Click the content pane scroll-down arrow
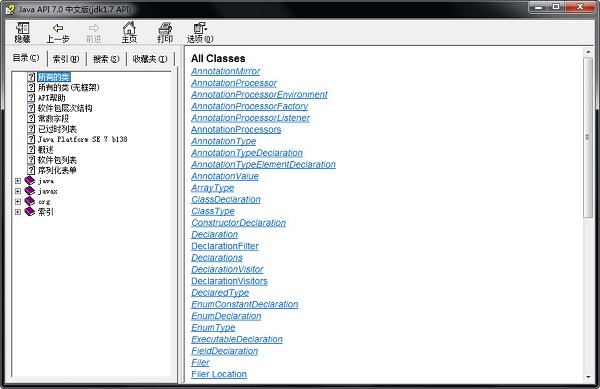600x389 pixels. pyautogui.click(x=588, y=377)
